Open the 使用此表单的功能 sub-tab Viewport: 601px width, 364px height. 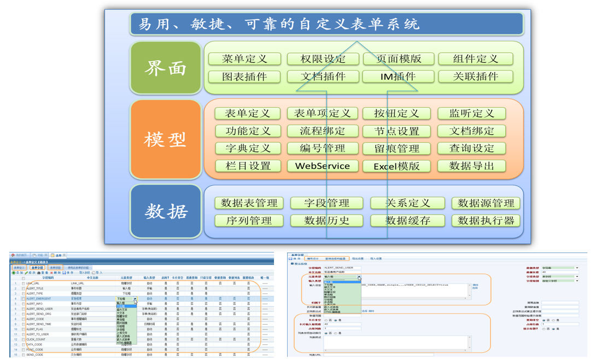[x=78, y=267]
